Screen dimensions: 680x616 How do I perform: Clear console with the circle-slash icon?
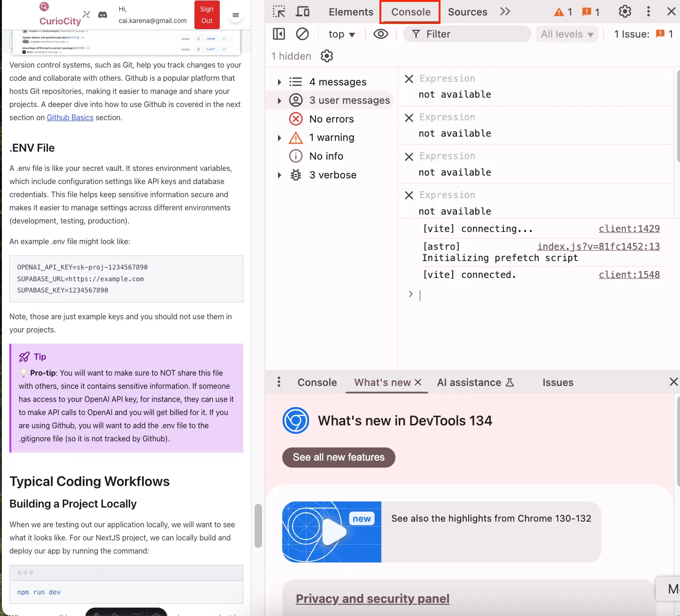[x=302, y=34]
